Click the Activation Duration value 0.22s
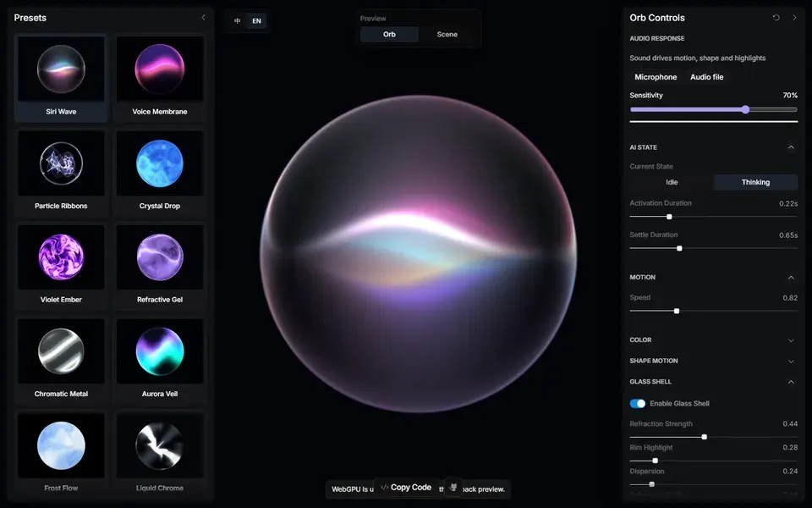Screen dimensions: 812x508 tap(788, 203)
